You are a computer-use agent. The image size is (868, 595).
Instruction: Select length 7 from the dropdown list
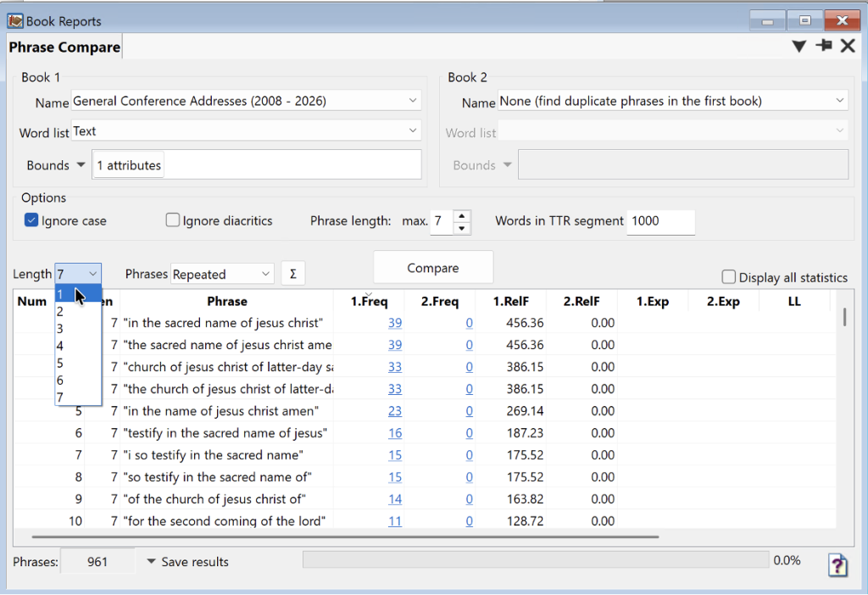coord(78,397)
